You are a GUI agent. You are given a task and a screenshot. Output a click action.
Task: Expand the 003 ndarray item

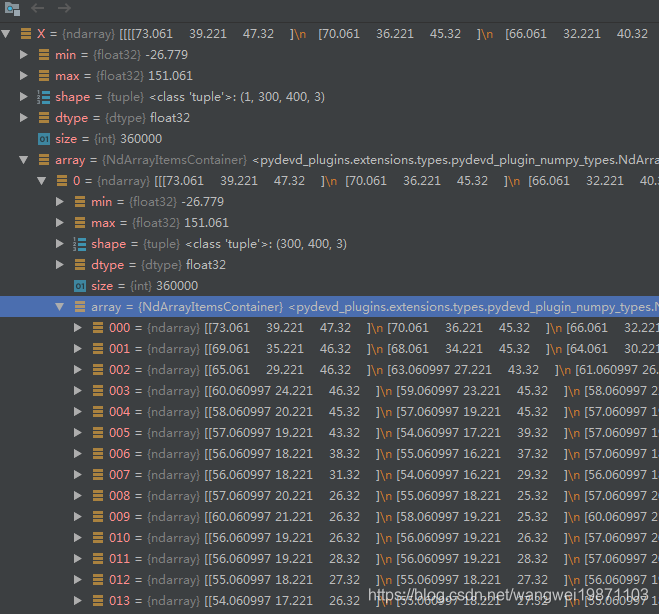[x=78, y=391]
